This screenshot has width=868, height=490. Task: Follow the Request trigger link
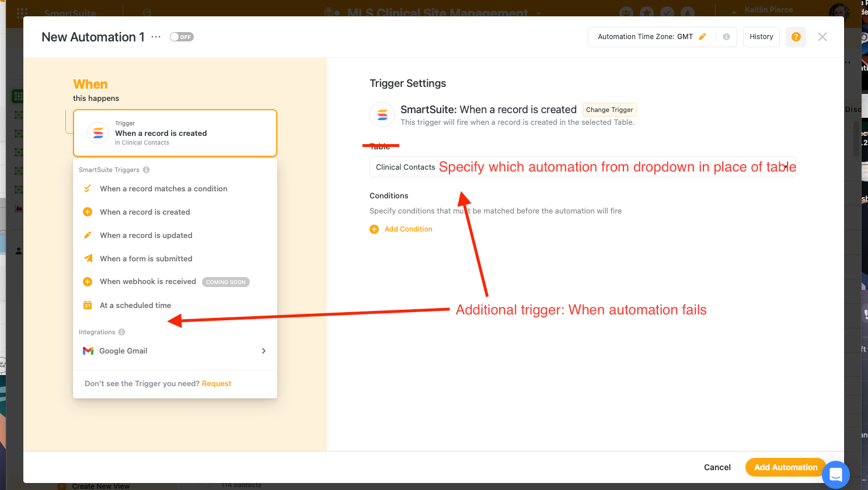[217, 383]
